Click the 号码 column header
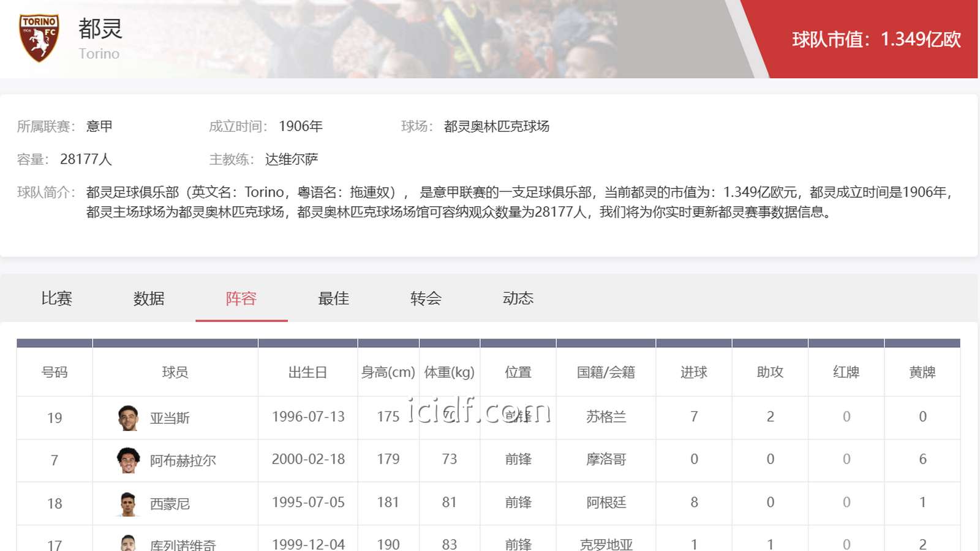The width and height of the screenshot is (980, 551). [55, 372]
